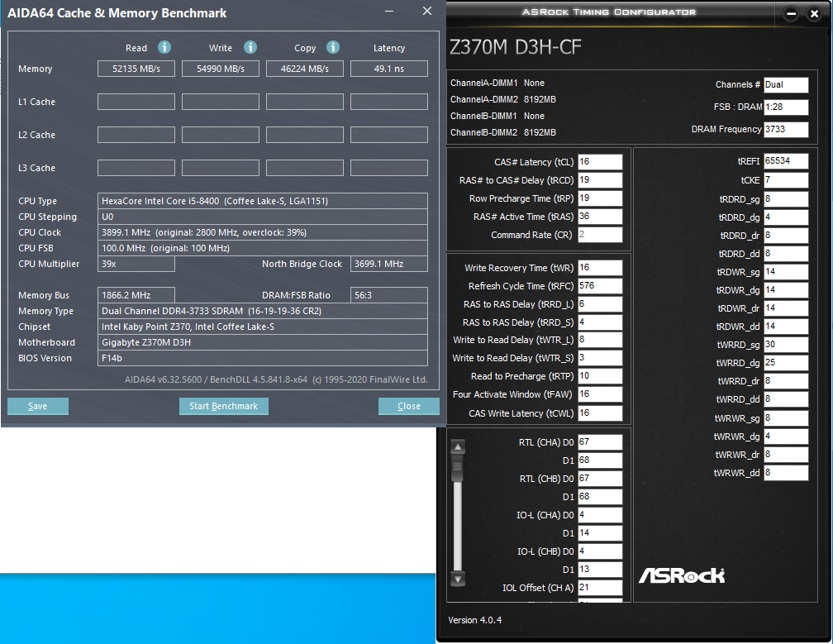Click the CAS Write Latency (tCWL) field
833x644 pixels.
[600, 413]
